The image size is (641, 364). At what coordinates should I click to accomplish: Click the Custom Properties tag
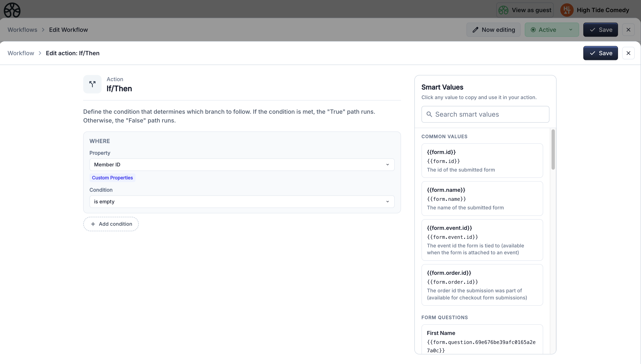pyautogui.click(x=112, y=178)
